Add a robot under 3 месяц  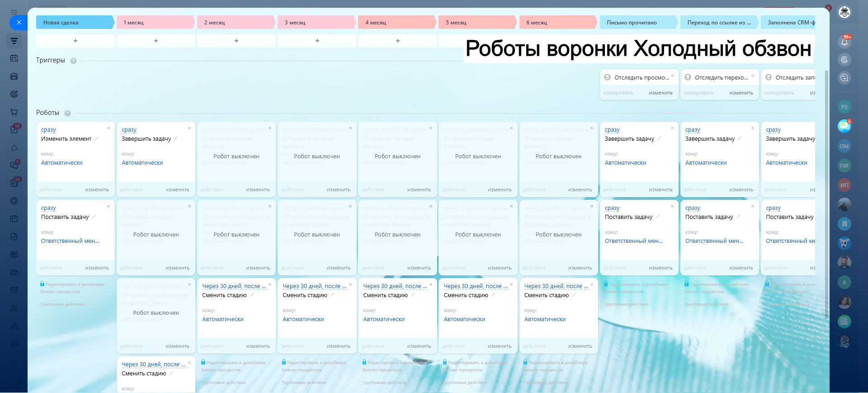(317, 41)
